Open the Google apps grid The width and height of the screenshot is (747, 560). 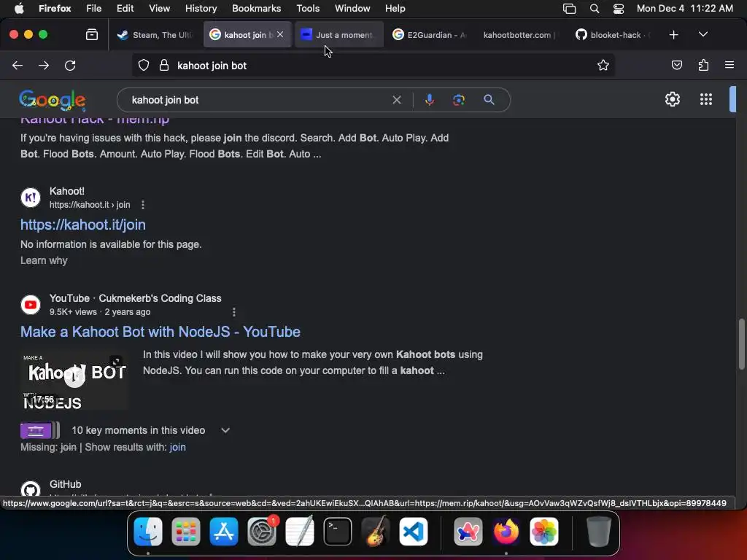tap(706, 99)
